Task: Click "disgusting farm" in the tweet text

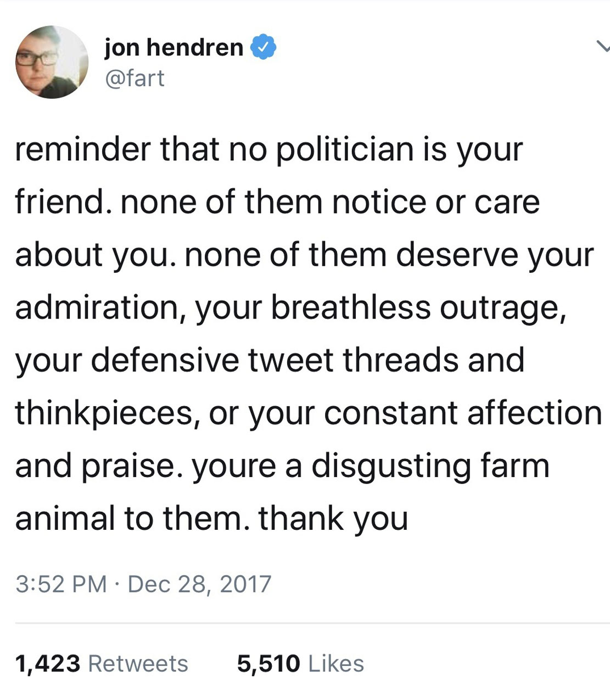Action: (x=431, y=467)
